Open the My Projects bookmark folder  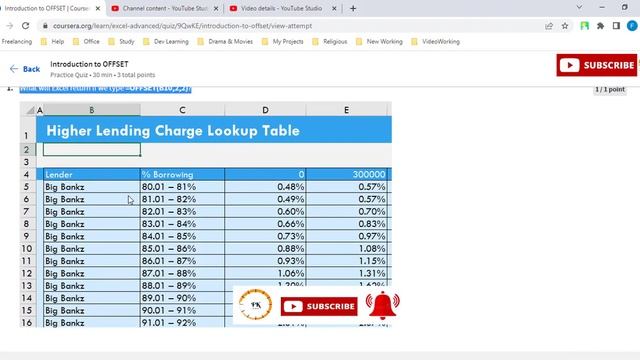(x=283, y=42)
